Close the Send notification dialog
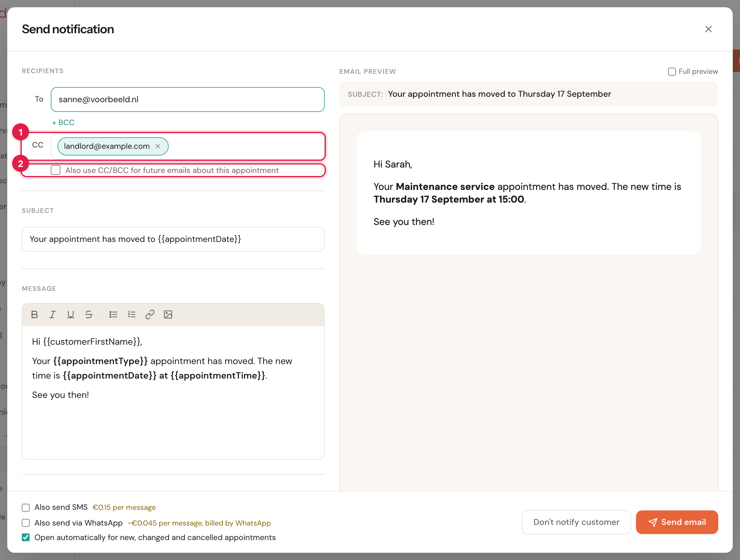The image size is (740, 560). 708,29
